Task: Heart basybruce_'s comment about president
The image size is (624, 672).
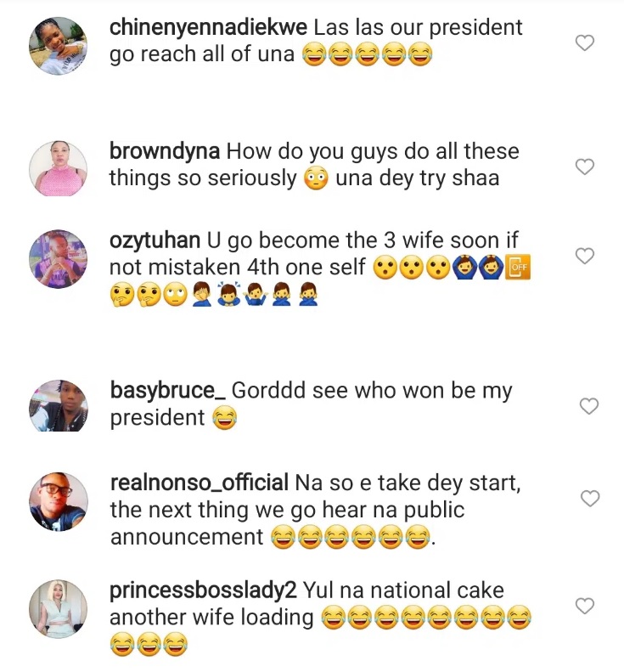Action: tap(588, 407)
